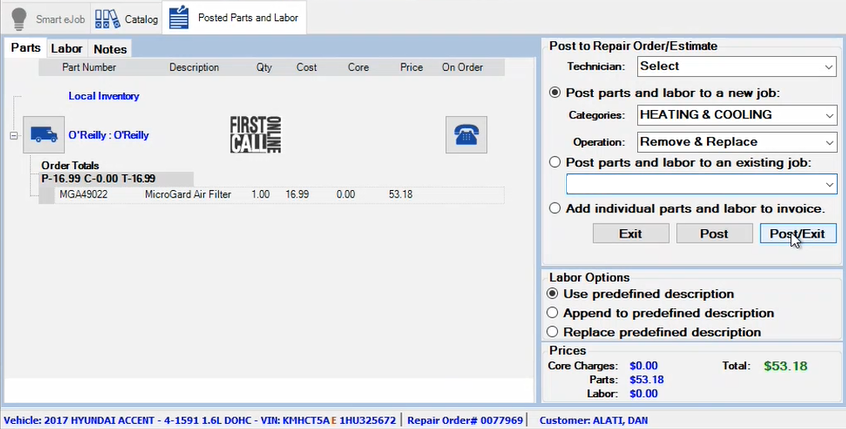Screen dimensions: 846x429
Task: Click the Post/Exit button
Action: (x=798, y=234)
